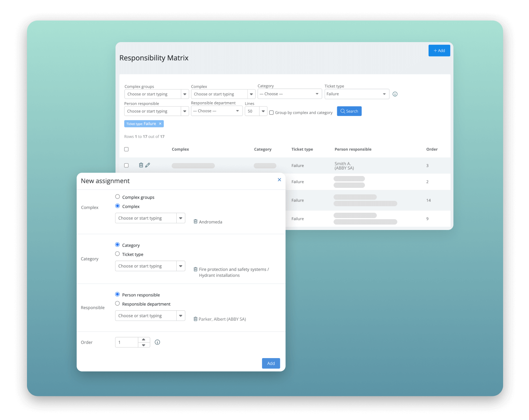
Task: Expand the Ticket type Failure filter dropdown
Action: (384, 94)
